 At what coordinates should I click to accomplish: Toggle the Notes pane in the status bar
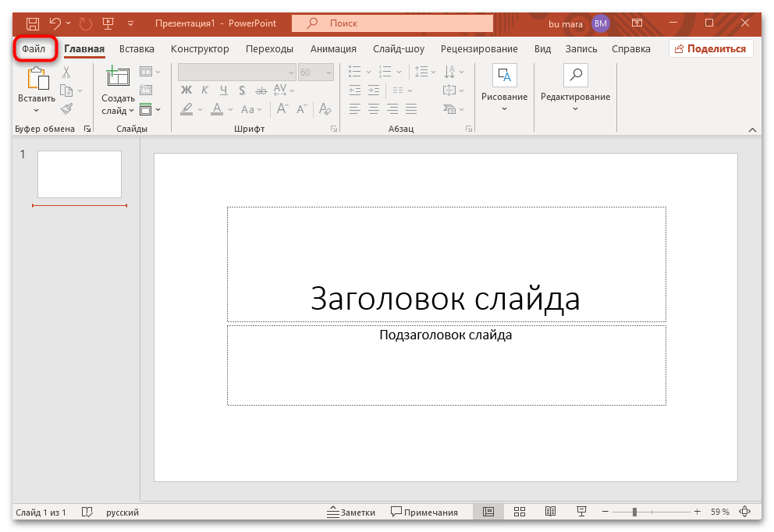tap(351, 512)
